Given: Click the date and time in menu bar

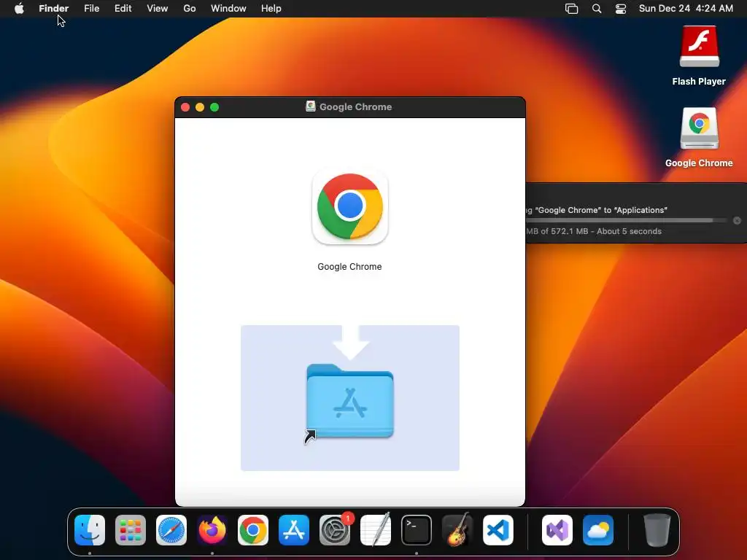Looking at the screenshot, I should (686, 9).
